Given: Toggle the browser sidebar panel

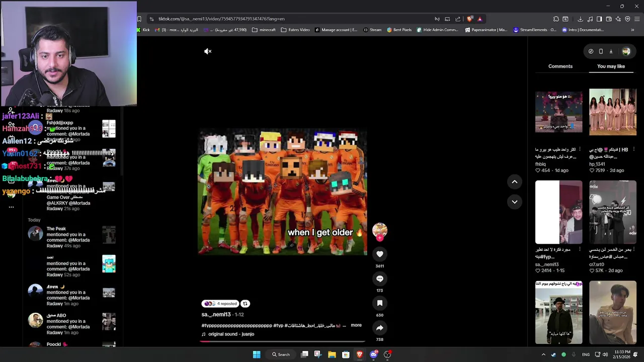Looking at the screenshot, I should [x=599, y=19].
